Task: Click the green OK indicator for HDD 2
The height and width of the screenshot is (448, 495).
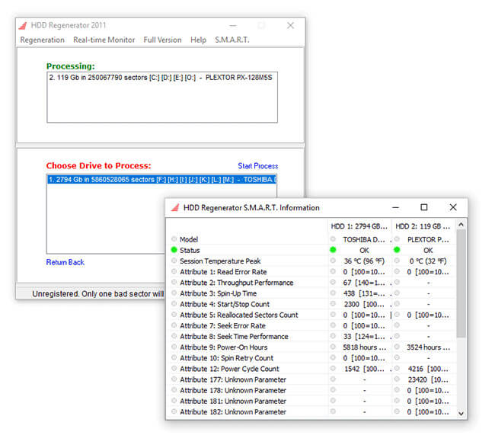Action: click(x=397, y=250)
